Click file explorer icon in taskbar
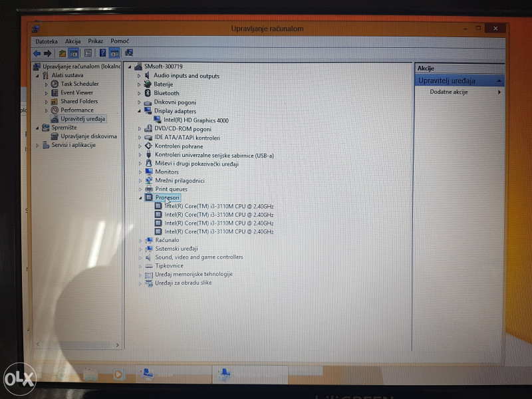This screenshot has height=399, width=532. (x=90, y=374)
